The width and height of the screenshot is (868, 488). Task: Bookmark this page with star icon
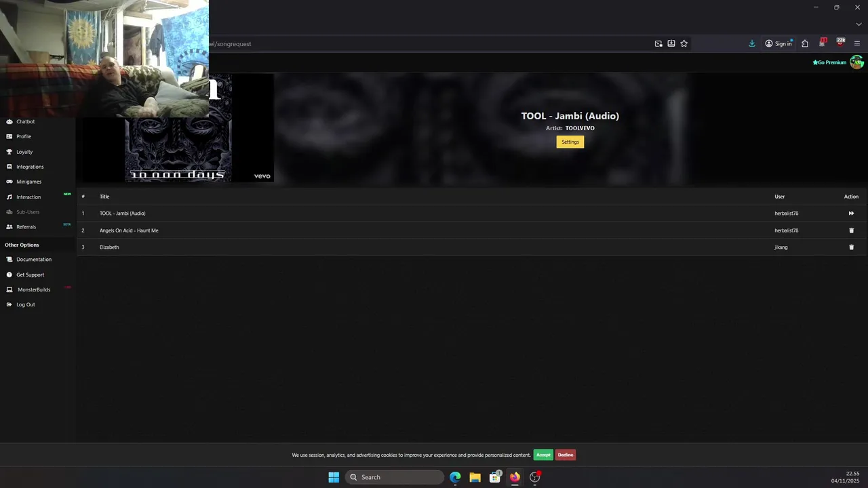tap(684, 43)
